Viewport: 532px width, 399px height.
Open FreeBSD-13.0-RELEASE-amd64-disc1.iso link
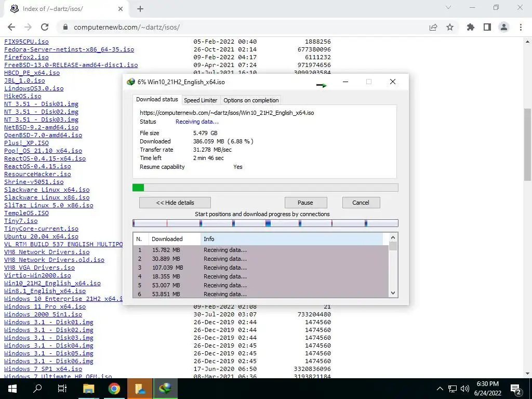(71, 65)
